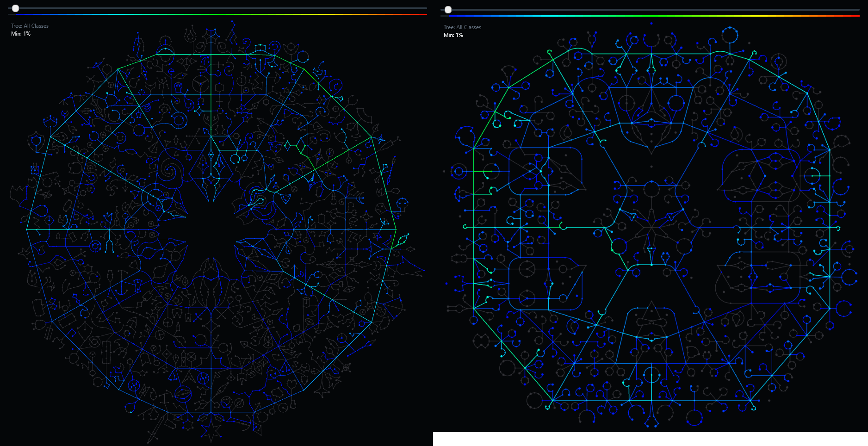Click the left tree's slider handle
868x446 pixels.
coord(15,8)
